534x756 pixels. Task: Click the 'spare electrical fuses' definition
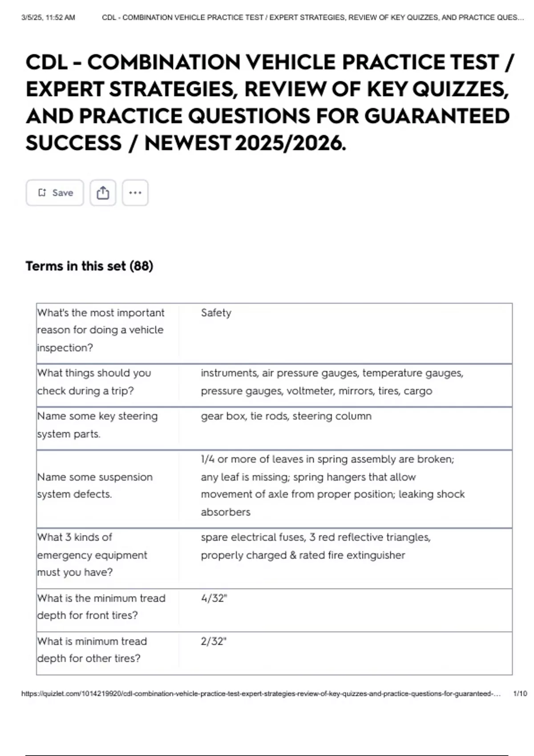point(316,546)
